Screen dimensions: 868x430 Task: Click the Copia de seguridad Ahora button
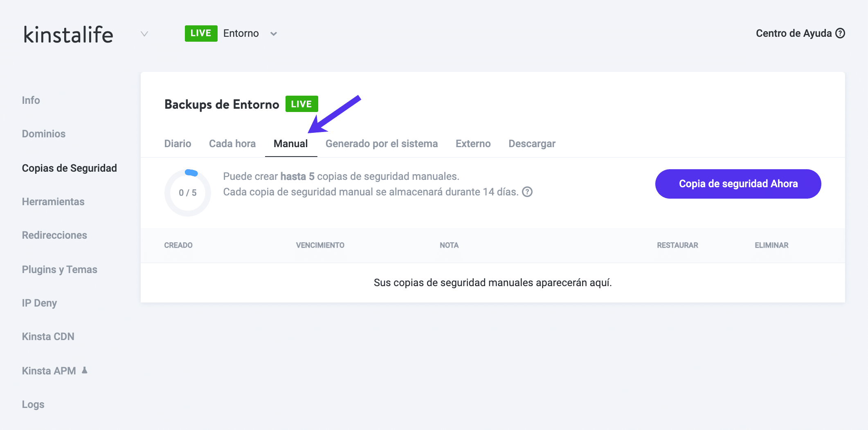click(x=738, y=184)
